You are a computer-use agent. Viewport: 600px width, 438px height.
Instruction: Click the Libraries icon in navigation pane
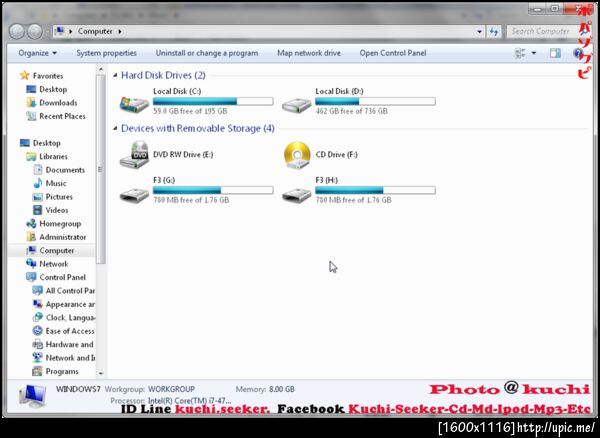click(x=31, y=156)
